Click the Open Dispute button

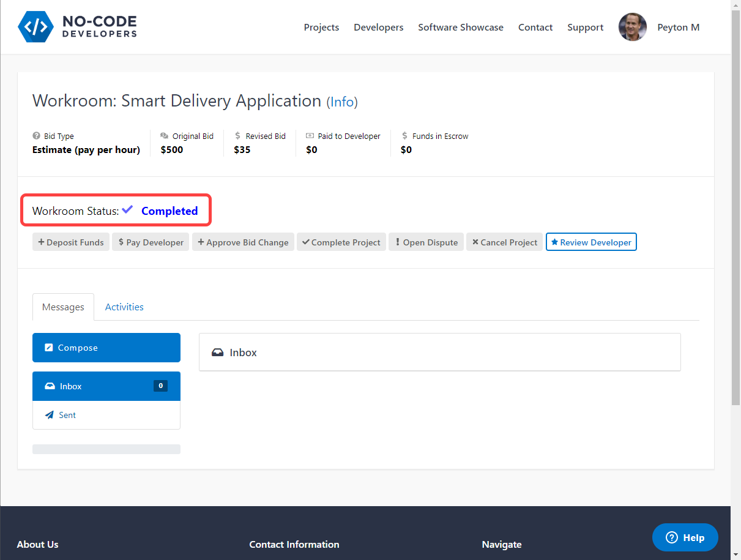click(426, 242)
